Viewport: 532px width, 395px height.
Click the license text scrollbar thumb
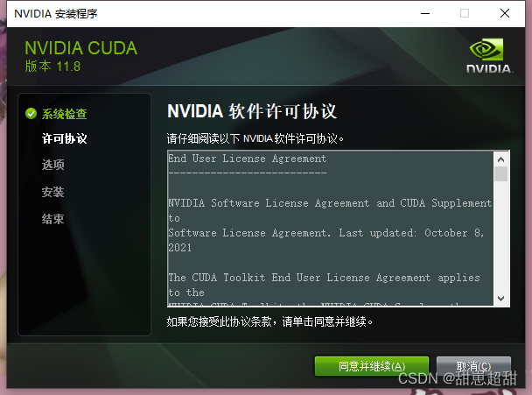click(500, 174)
